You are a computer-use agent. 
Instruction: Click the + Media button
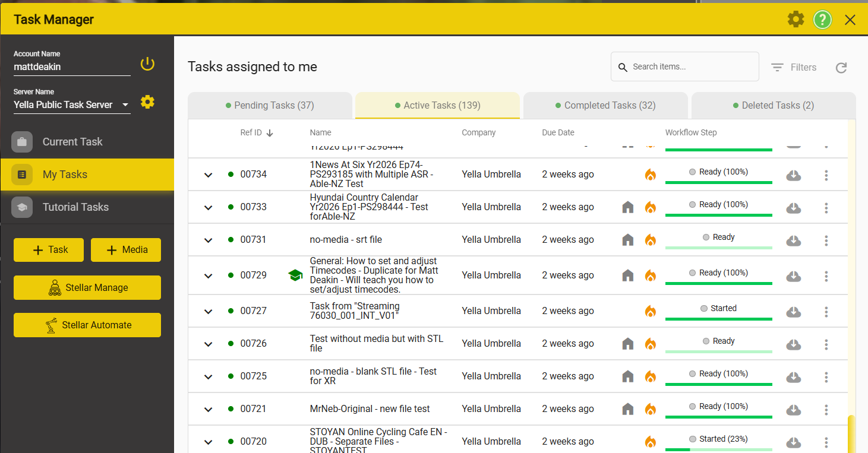coord(126,250)
